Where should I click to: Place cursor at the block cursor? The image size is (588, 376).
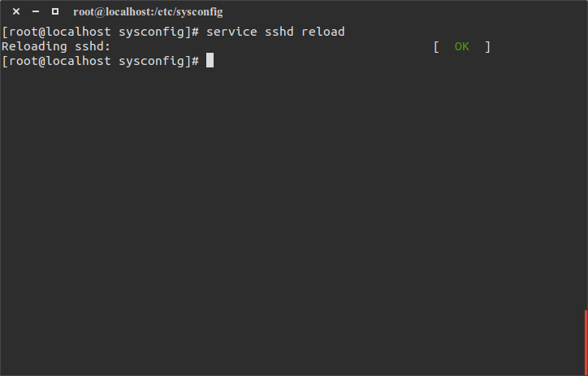(x=210, y=61)
